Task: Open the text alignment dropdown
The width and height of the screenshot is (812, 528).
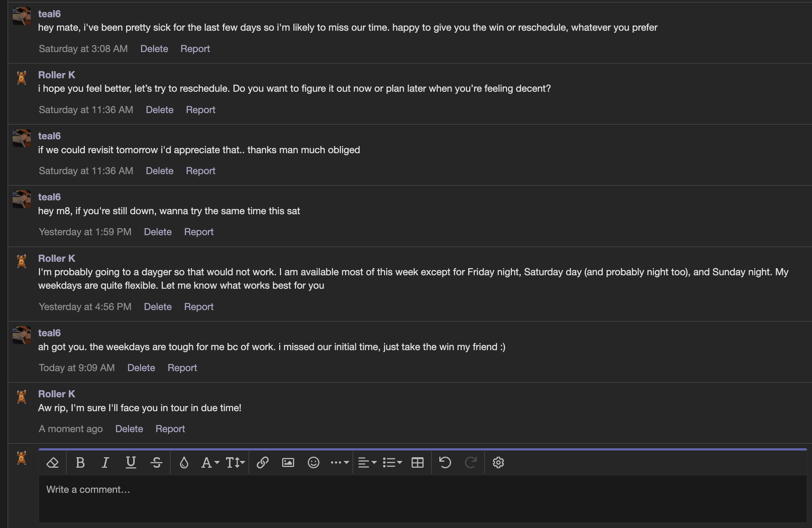Action: pos(367,463)
